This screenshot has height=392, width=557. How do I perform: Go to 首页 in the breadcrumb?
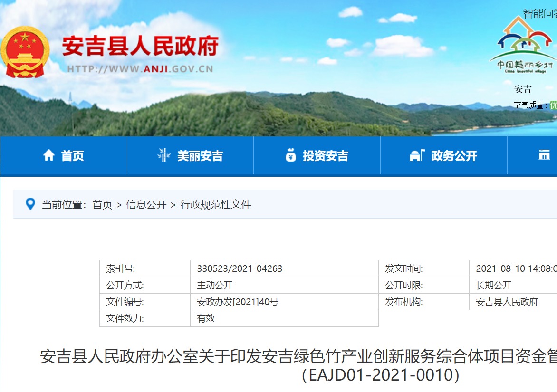pyautogui.click(x=102, y=204)
